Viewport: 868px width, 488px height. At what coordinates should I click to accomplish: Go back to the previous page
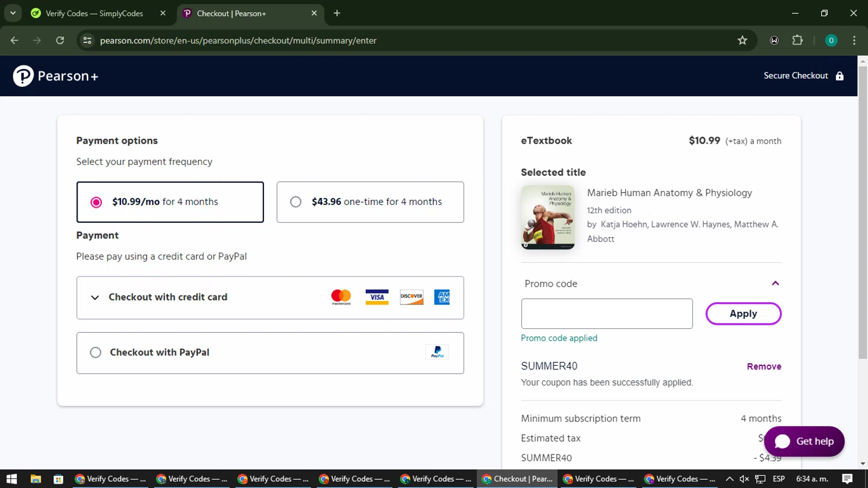(14, 41)
